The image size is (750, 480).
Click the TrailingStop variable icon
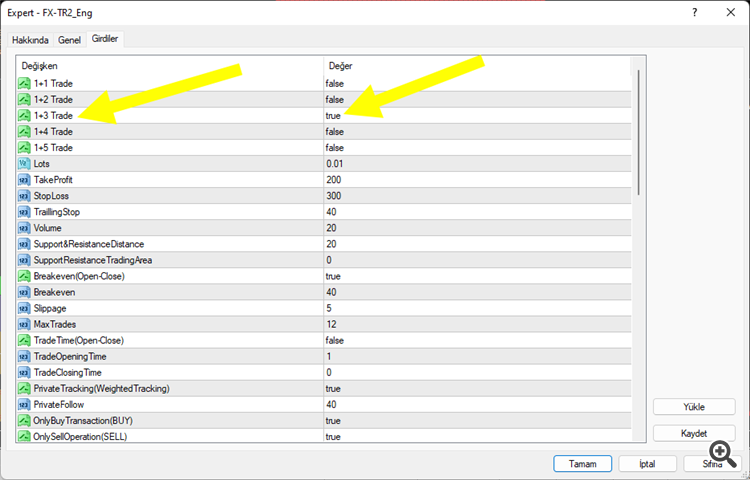pyautogui.click(x=24, y=211)
